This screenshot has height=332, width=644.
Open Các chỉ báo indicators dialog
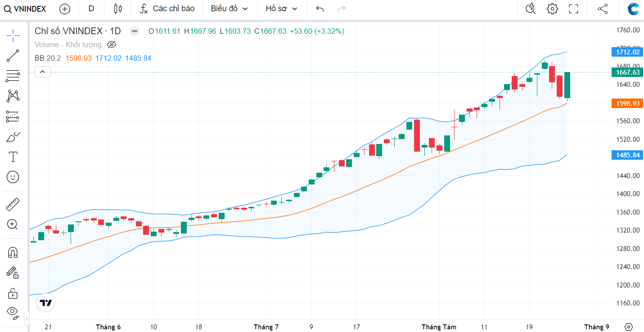(x=167, y=9)
